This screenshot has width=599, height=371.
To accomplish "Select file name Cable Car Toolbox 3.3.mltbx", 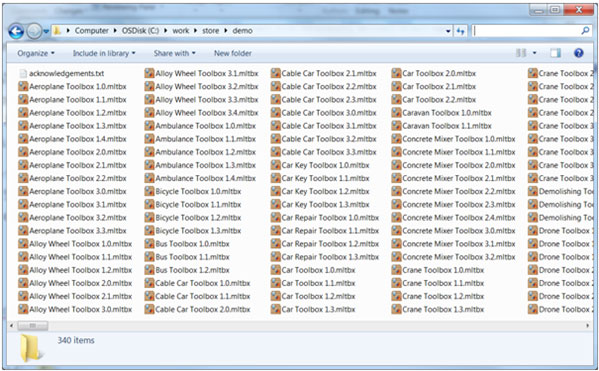I will point(329,152).
